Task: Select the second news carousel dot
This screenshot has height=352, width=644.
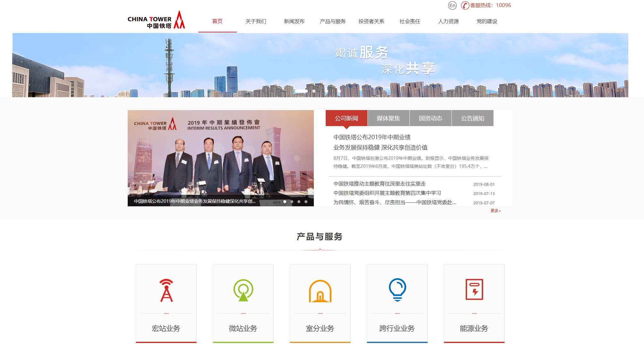Action: click(x=292, y=202)
